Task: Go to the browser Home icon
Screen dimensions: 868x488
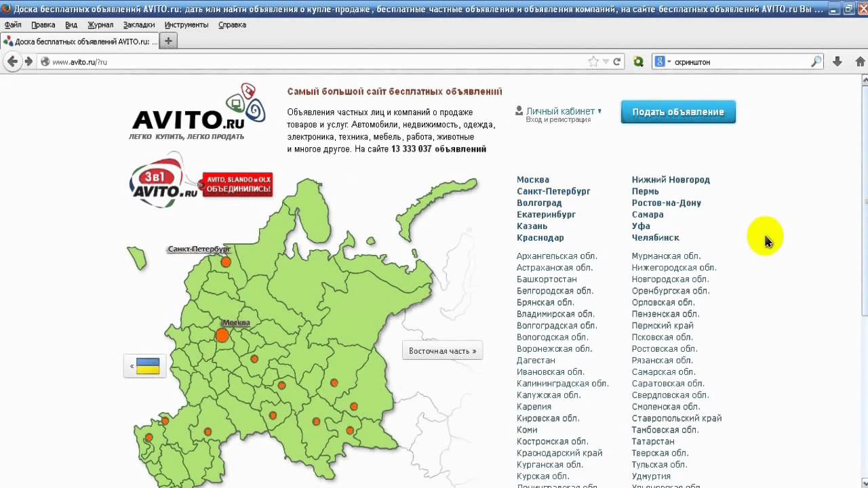Action: point(861,62)
